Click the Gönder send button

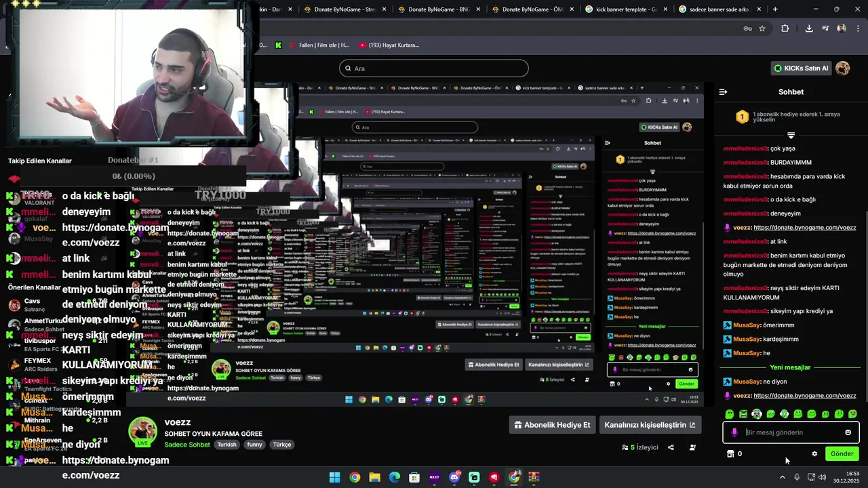842,453
